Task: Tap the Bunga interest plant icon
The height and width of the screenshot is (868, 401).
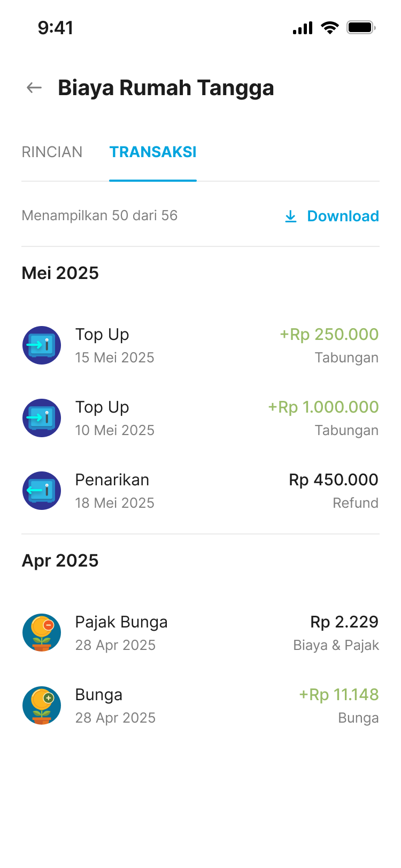Action: (42, 706)
